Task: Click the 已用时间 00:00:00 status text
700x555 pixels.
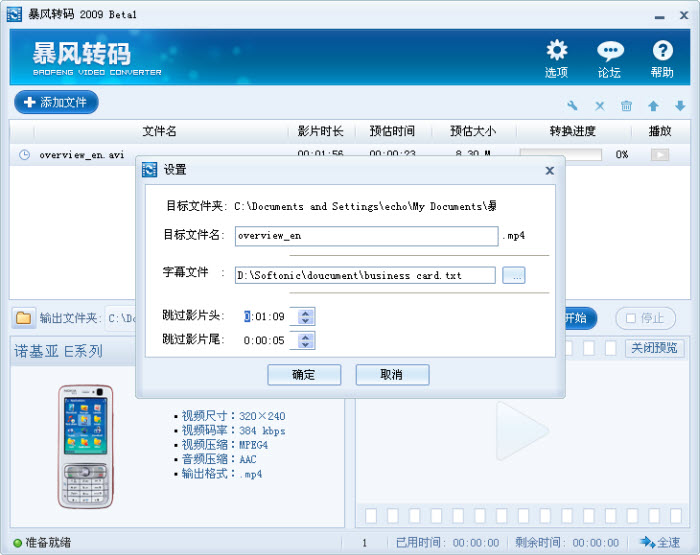Action: [448, 542]
